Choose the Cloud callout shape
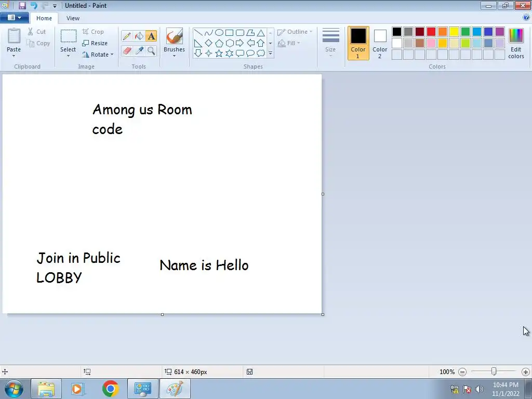The height and width of the screenshot is (399, 532). [261, 54]
